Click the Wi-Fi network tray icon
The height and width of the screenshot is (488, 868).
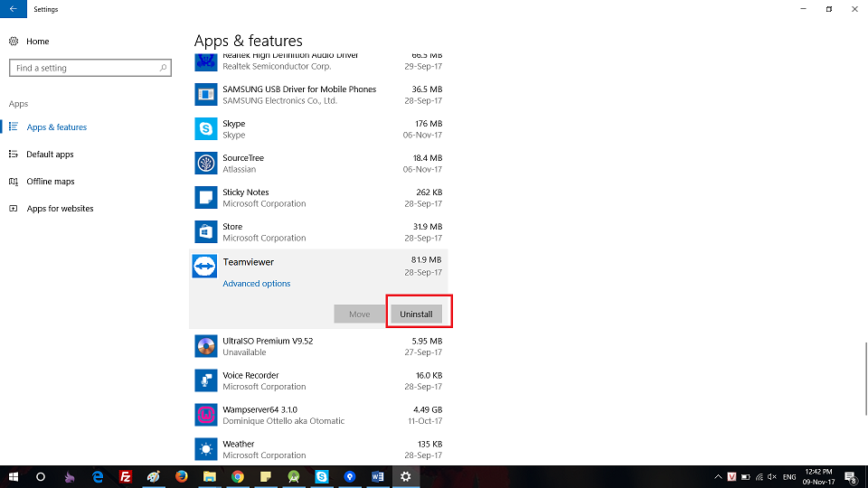click(x=759, y=477)
